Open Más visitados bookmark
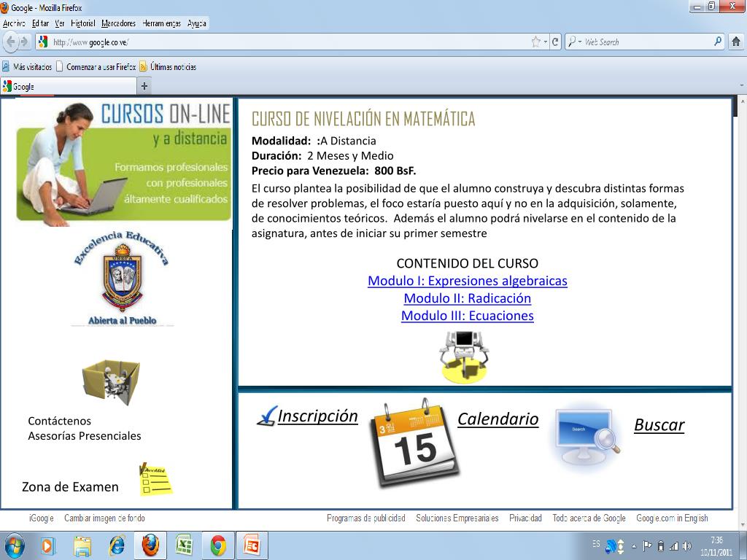The height and width of the screenshot is (560, 747). [x=28, y=66]
